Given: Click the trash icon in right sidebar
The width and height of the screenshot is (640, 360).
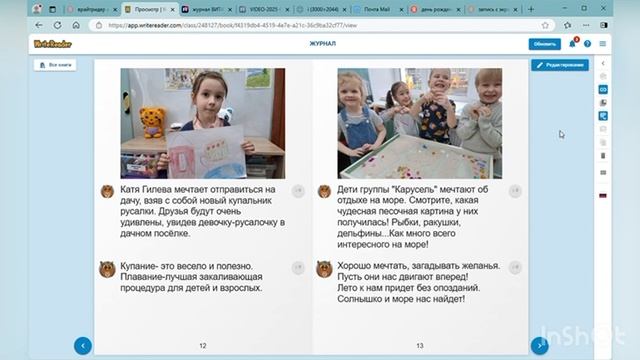Looking at the screenshot, I should coord(603,156).
